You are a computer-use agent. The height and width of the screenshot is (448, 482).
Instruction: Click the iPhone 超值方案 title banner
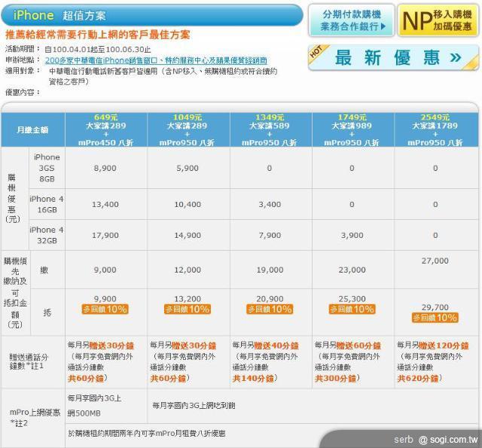[x=152, y=15]
